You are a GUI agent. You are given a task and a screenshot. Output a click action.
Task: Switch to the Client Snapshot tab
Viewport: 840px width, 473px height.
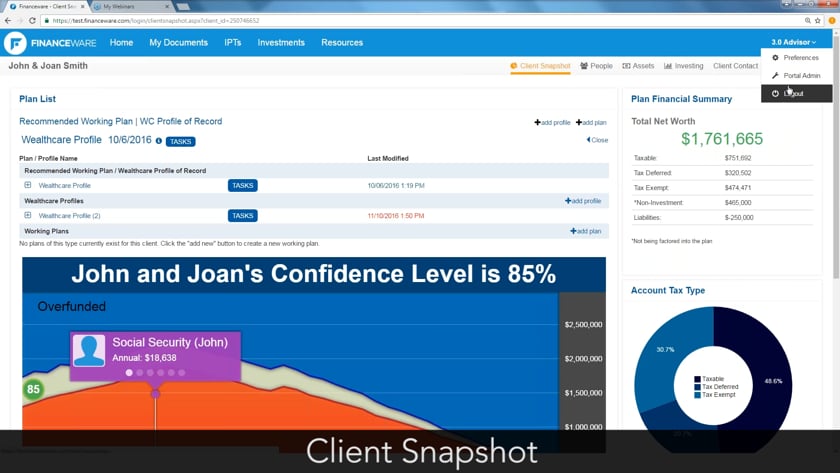(x=540, y=66)
